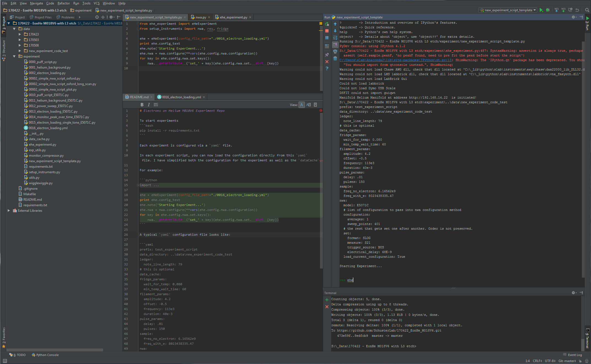Close the Run tab with the red X icon
This screenshot has width=591, height=364.
tap(327, 62)
